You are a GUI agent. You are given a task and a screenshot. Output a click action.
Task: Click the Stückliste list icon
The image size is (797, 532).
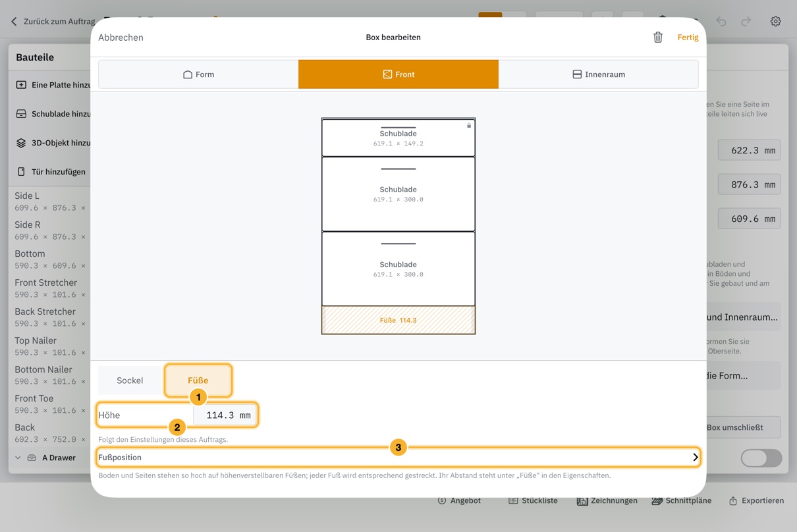coord(513,500)
